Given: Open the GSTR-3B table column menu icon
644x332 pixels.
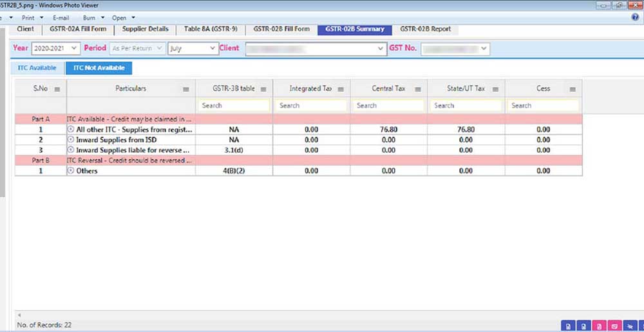Looking at the screenshot, I should [x=263, y=89].
